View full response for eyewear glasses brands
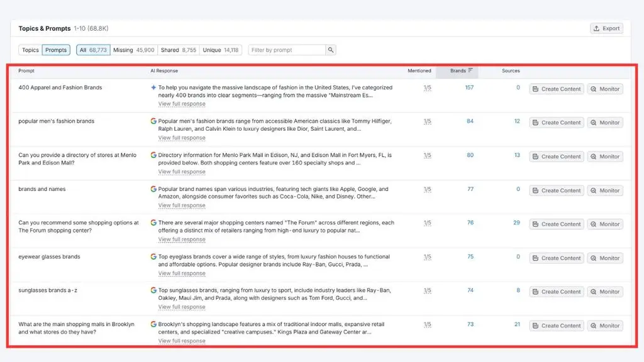This screenshot has width=644, height=362. click(x=182, y=273)
